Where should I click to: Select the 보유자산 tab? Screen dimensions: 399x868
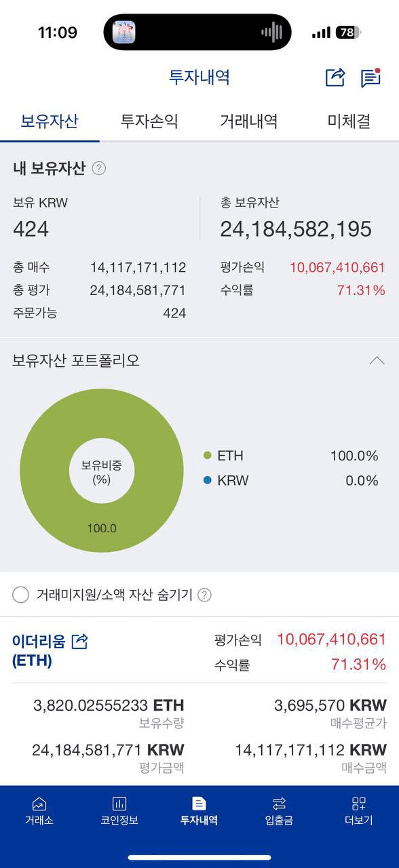[x=50, y=121]
